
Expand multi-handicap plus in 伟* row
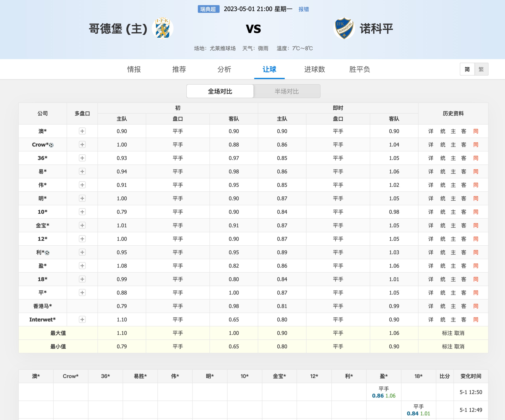(82, 185)
